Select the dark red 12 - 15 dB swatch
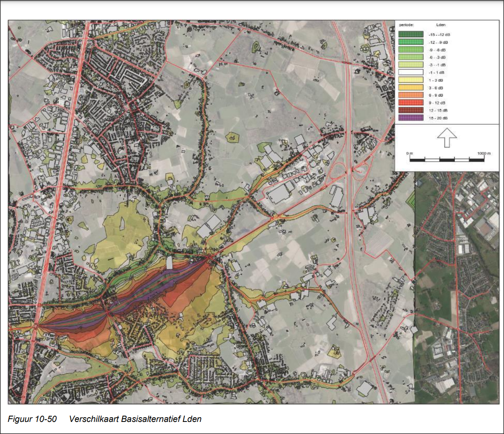This screenshot has width=504, height=434. click(411, 110)
